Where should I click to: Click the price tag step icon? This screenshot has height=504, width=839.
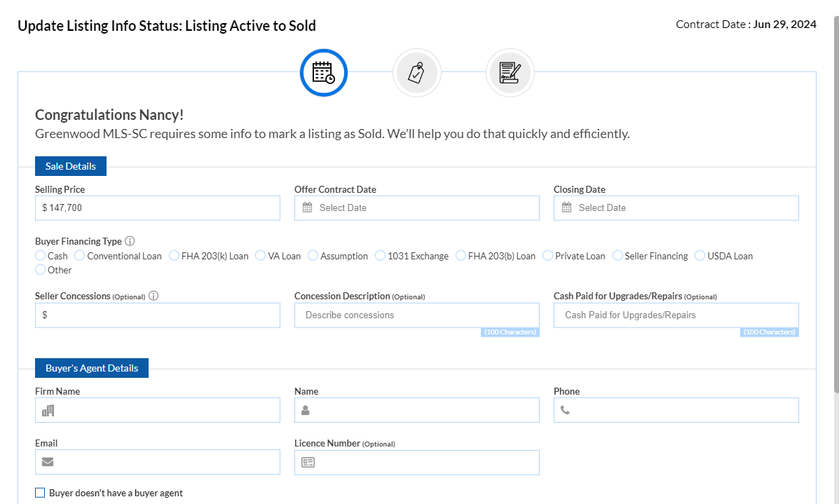click(x=416, y=72)
